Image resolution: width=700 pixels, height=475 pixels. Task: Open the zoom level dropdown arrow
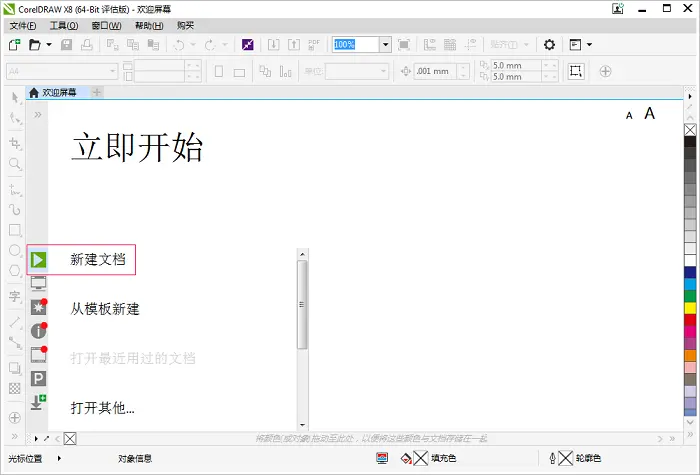[385, 44]
